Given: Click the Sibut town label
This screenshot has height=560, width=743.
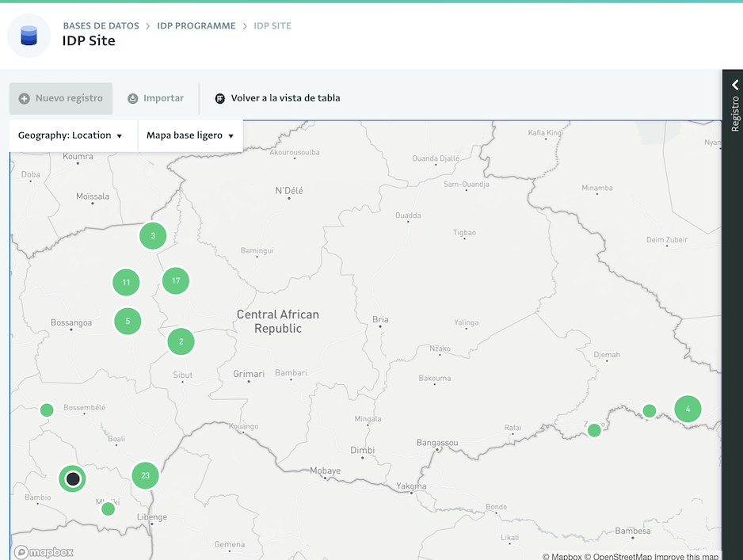Looking at the screenshot, I should (x=182, y=375).
